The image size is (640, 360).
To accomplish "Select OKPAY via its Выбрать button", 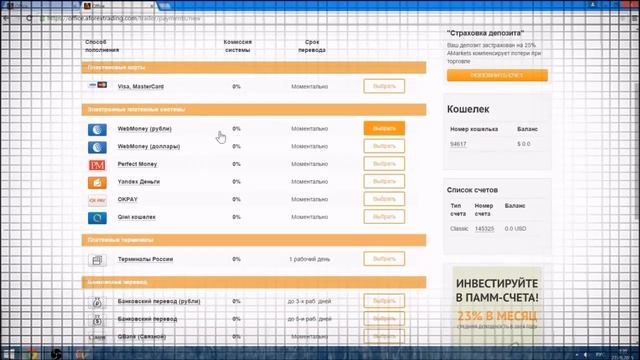I will 384,199.
